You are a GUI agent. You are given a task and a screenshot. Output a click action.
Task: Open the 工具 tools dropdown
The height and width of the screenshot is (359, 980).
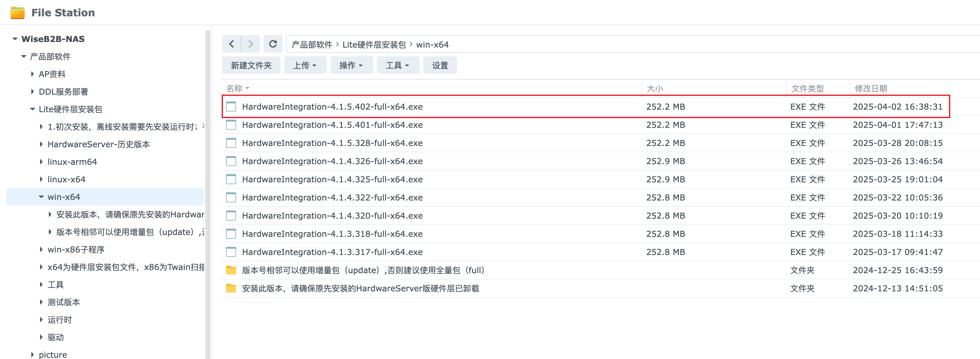(398, 65)
